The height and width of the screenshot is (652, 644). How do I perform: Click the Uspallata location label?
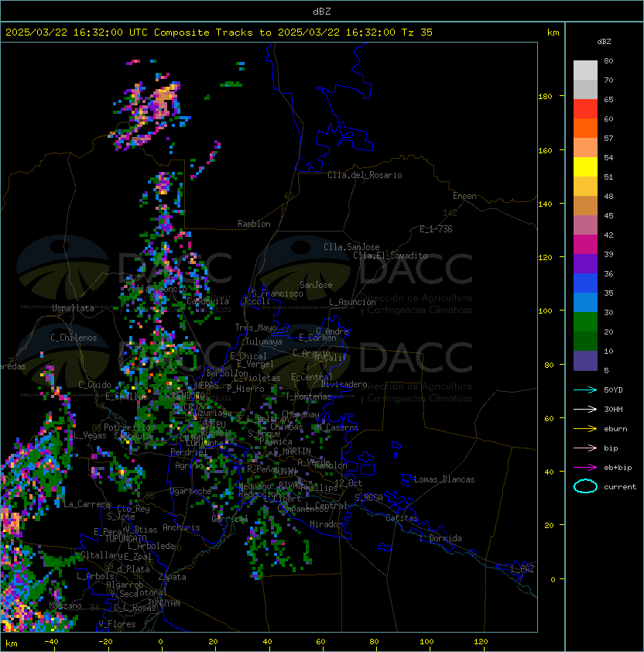tap(73, 308)
